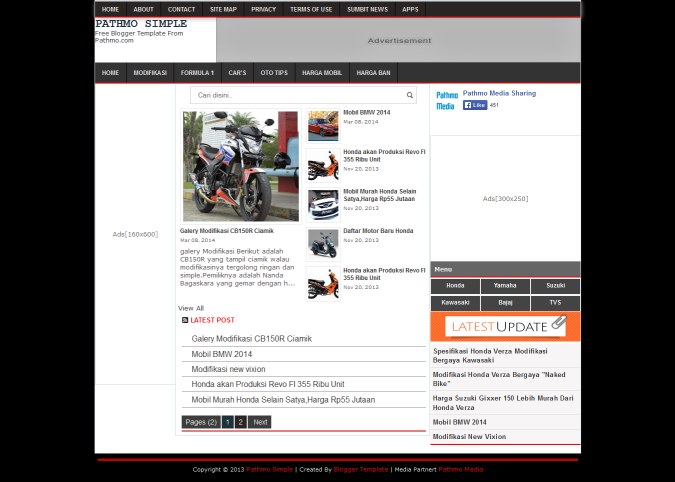Image resolution: width=675 pixels, height=482 pixels.
Task: Click Pathmo Media footer link
Action: click(461, 470)
